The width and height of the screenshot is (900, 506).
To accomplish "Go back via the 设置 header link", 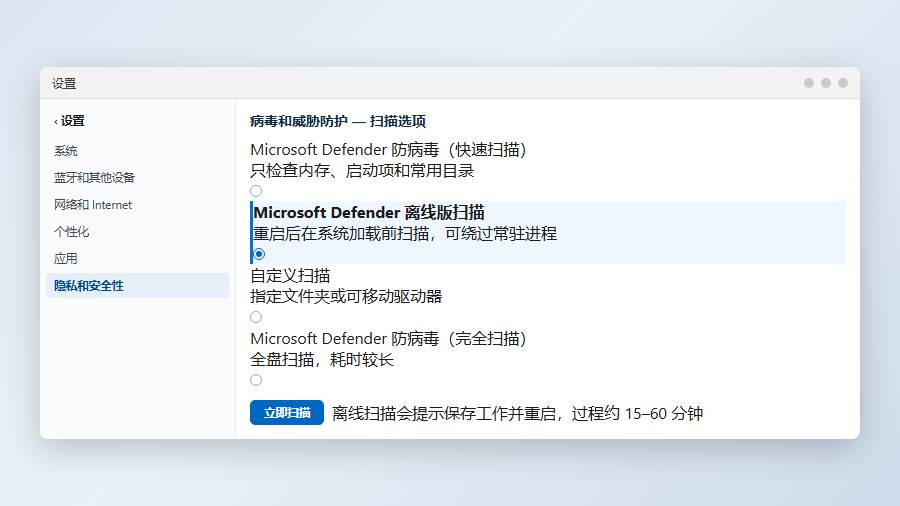I will (x=69, y=121).
